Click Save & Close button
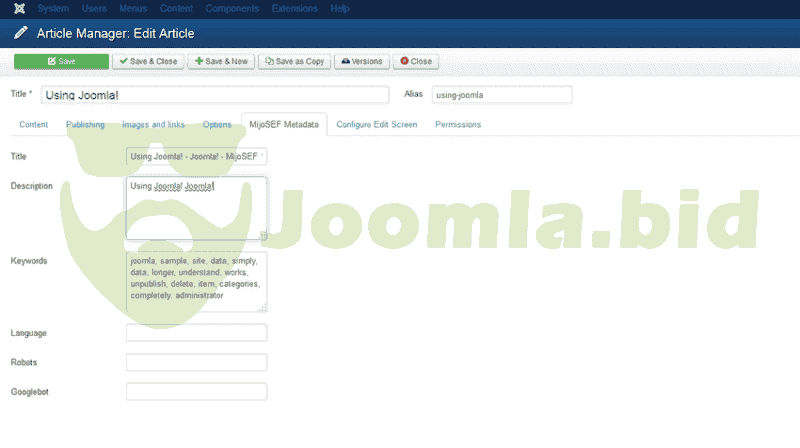The image size is (800, 448). (148, 61)
